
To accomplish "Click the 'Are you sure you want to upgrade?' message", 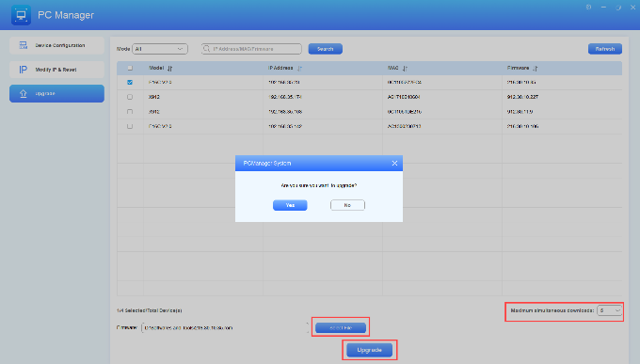I will [319, 185].
